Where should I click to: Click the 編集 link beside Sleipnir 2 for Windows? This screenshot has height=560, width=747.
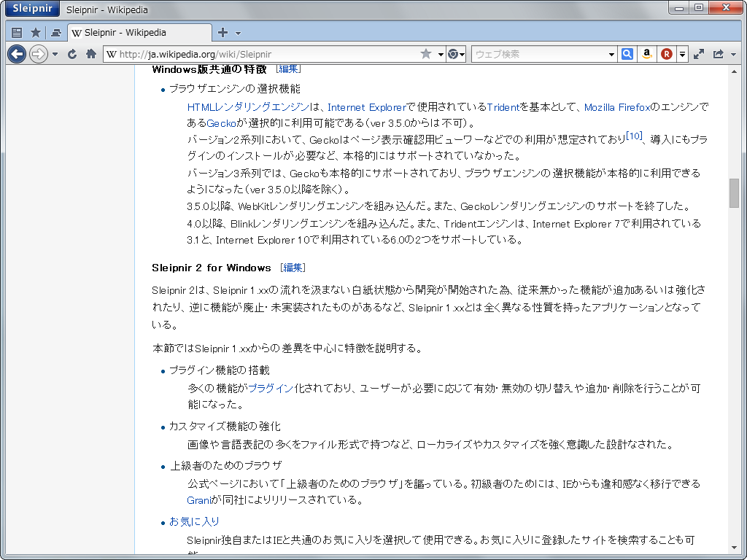(x=293, y=268)
